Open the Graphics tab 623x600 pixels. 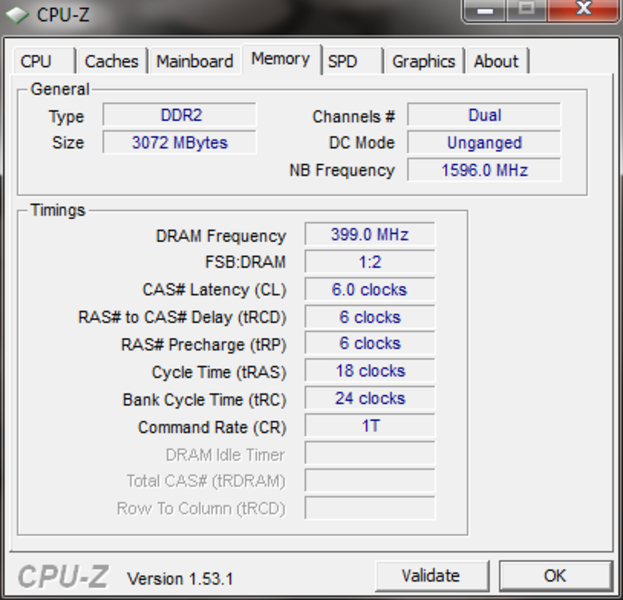click(x=424, y=61)
